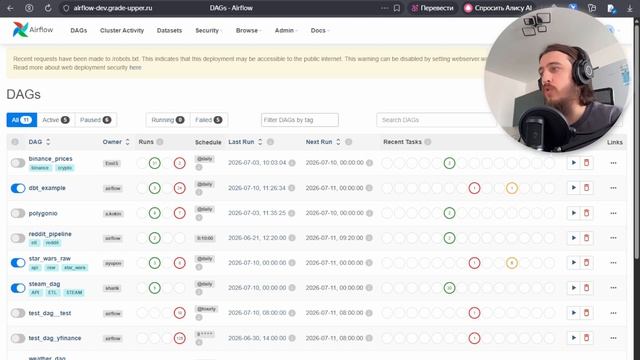
Task: Pause the star_wars_raw DAG toggle
Action: [x=18, y=263]
